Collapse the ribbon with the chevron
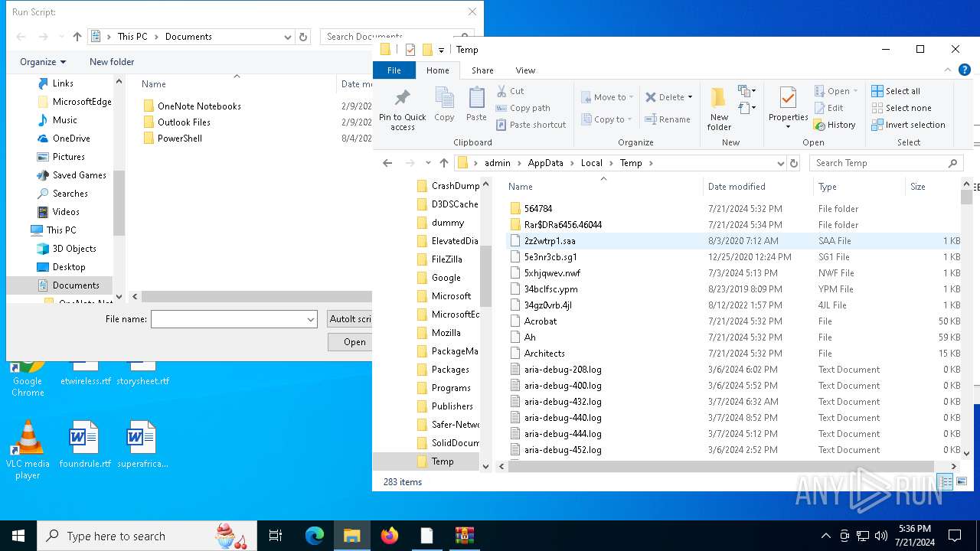 pyautogui.click(x=948, y=70)
